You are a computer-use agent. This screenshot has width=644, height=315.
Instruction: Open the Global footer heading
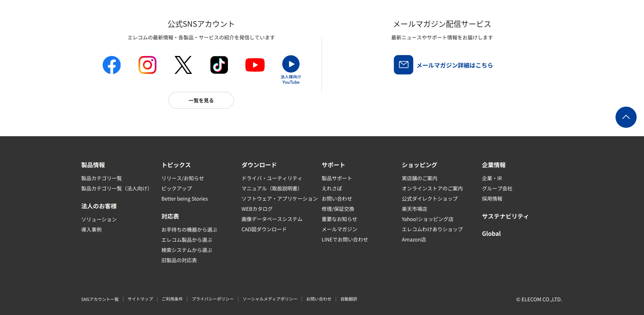point(491,234)
